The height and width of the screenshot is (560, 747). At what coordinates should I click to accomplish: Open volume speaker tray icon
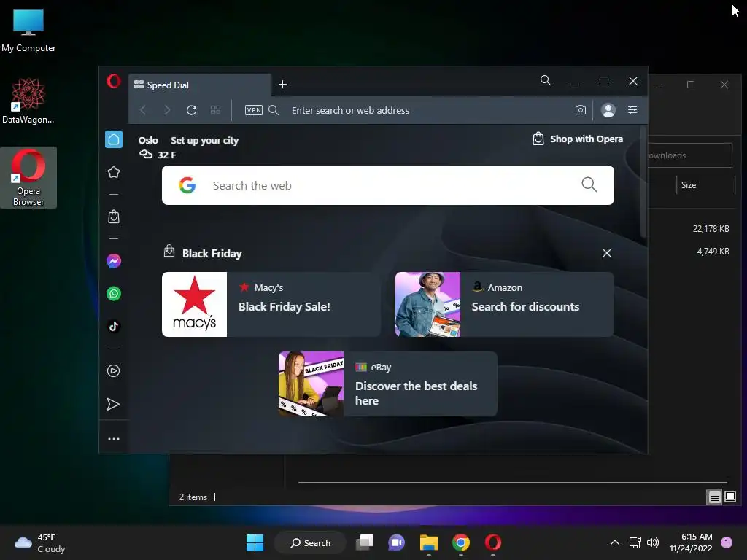(653, 542)
